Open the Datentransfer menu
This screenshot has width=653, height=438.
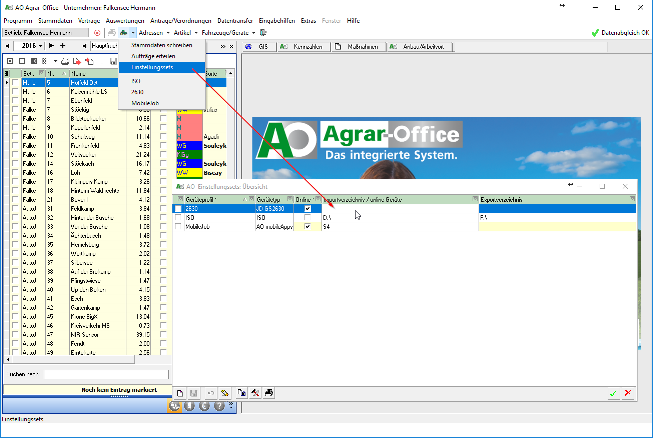pos(235,20)
